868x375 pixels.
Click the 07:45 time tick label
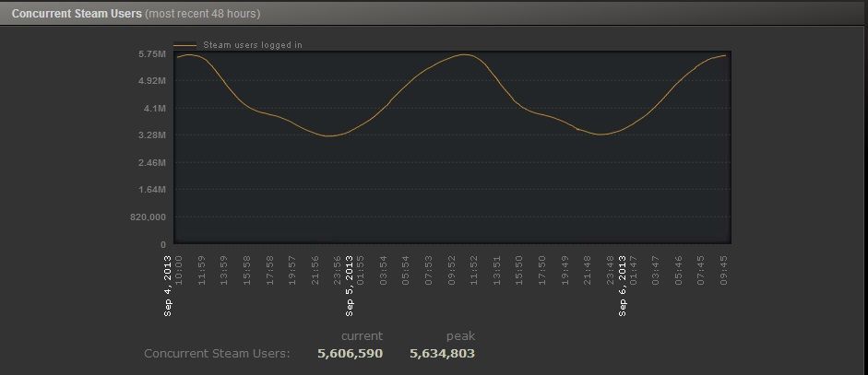[x=701, y=270]
